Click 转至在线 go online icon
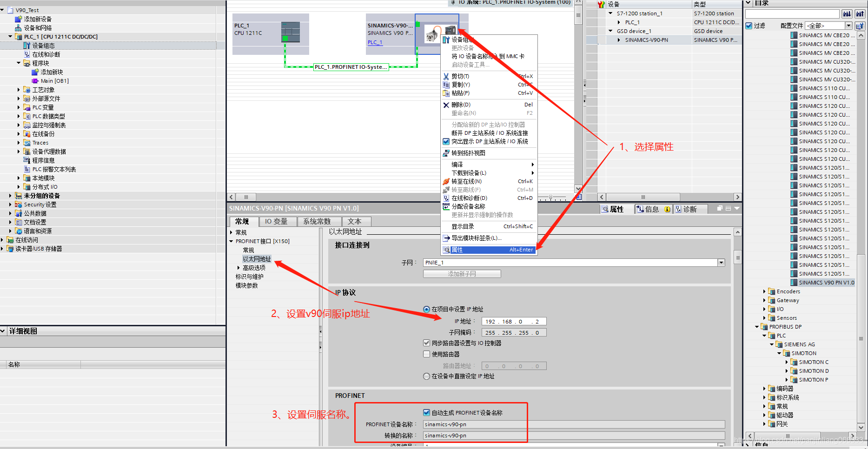868x449 pixels. (x=446, y=181)
